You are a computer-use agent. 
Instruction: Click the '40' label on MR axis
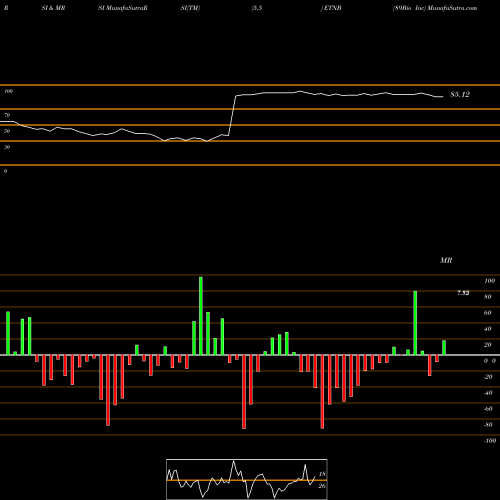click(488, 329)
